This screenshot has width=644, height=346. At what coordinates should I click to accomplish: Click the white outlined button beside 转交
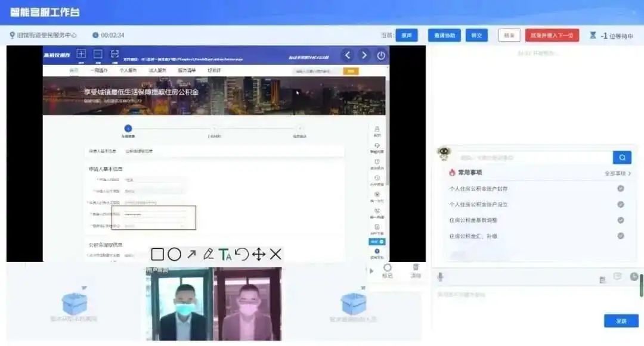tap(509, 35)
